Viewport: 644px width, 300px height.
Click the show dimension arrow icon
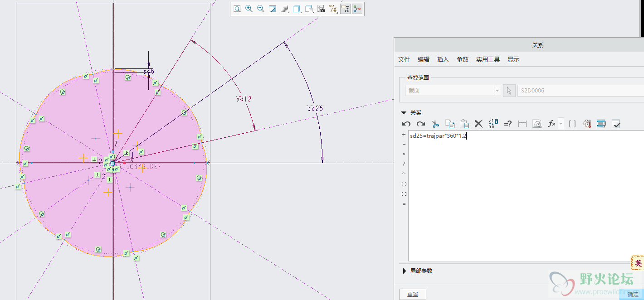(x=522, y=124)
